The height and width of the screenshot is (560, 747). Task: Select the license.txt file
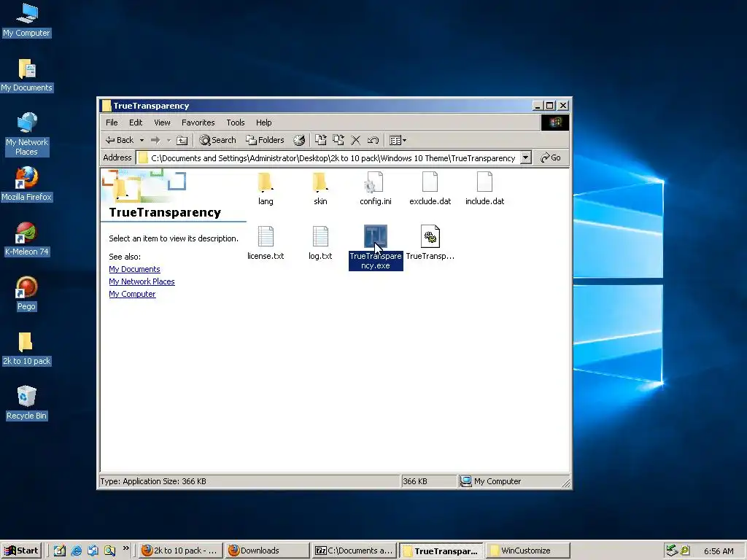coord(266,244)
